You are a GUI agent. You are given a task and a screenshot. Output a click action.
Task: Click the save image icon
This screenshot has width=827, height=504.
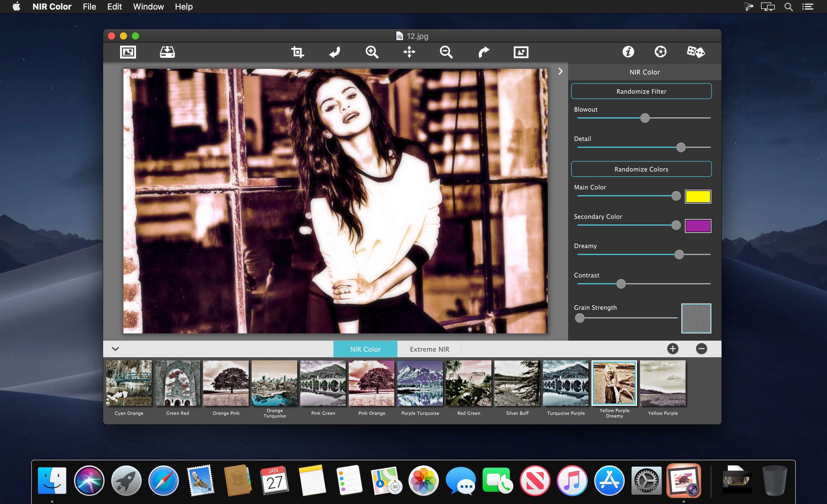click(167, 52)
